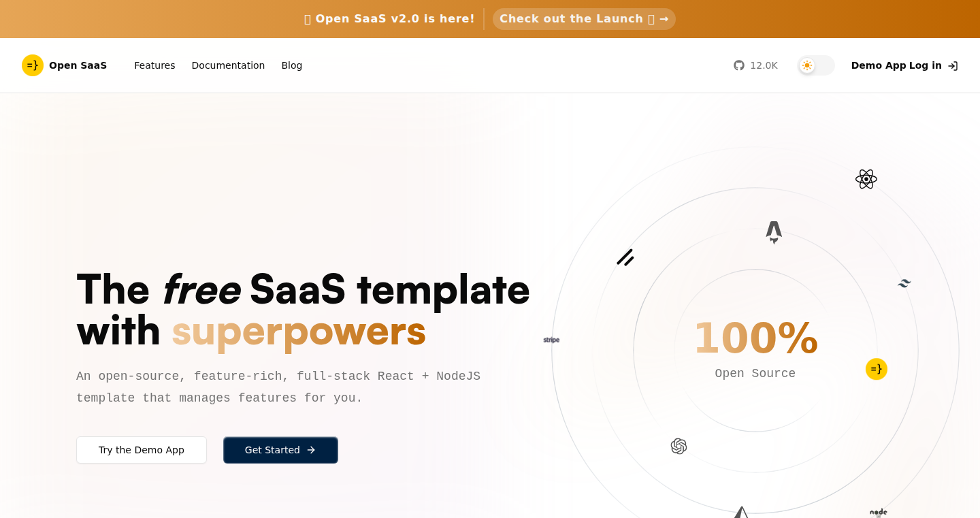The width and height of the screenshot is (980, 518).
Task: Click the Stripe logo on the orbit
Action: (551, 340)
